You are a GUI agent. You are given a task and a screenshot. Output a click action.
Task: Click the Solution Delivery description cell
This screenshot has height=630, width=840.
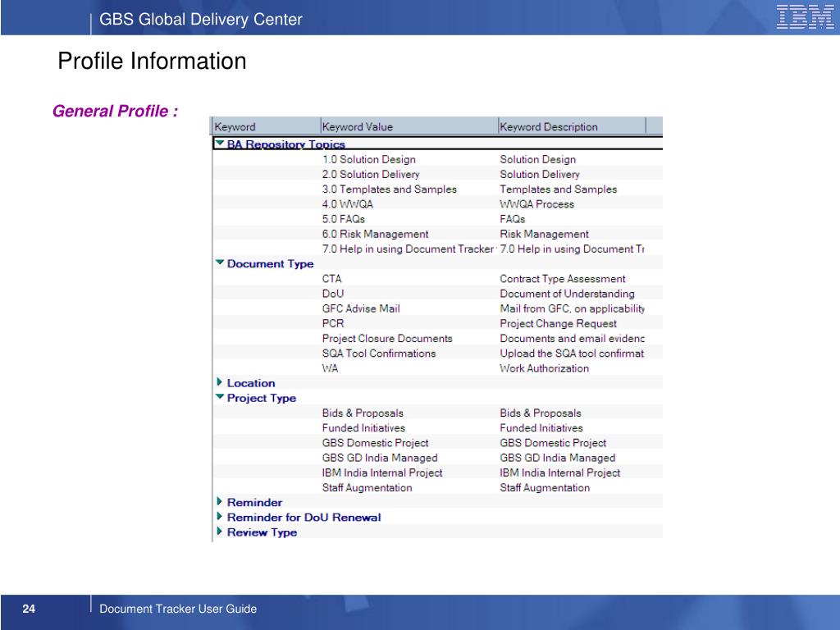point(540,174)
